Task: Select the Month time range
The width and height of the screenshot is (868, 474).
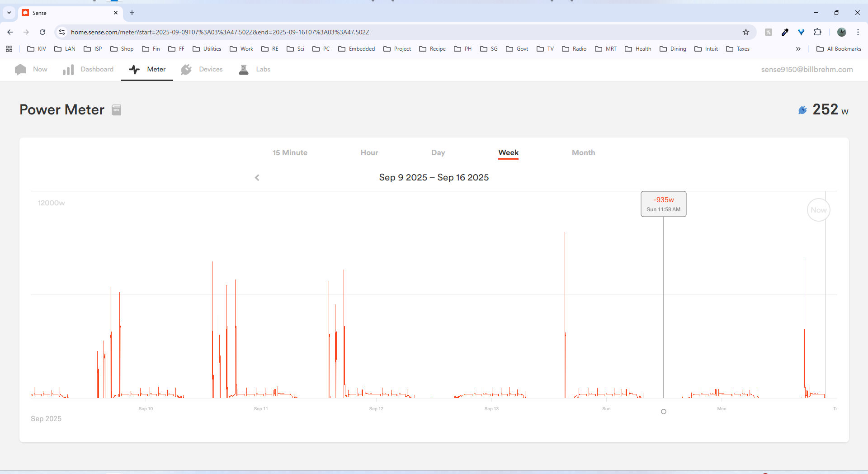Action: point(583,153)
